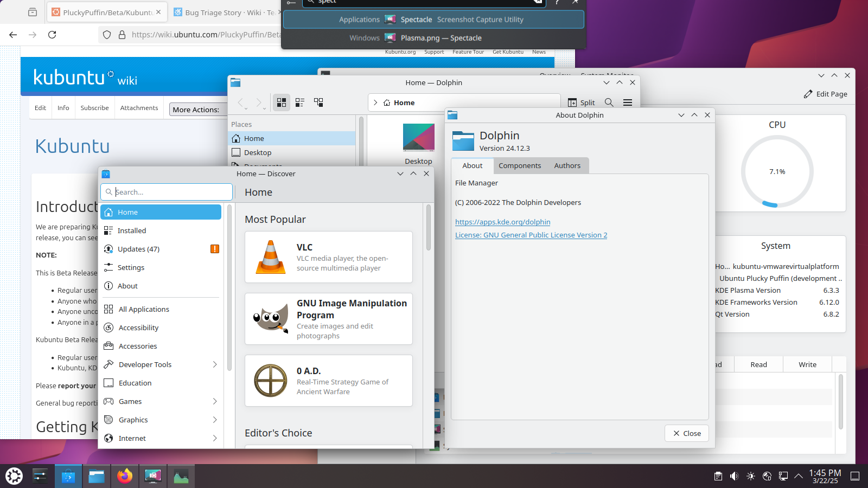
Task: Select Desktop in Dolphin Places
Action: coord(293,152)
